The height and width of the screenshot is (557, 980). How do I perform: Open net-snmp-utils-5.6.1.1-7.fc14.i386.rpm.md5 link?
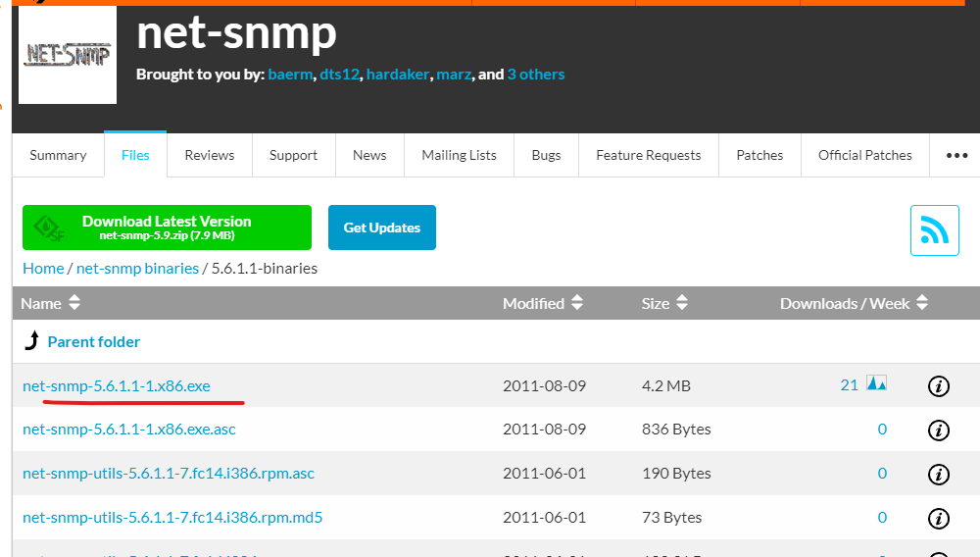(x=172, y=517)
